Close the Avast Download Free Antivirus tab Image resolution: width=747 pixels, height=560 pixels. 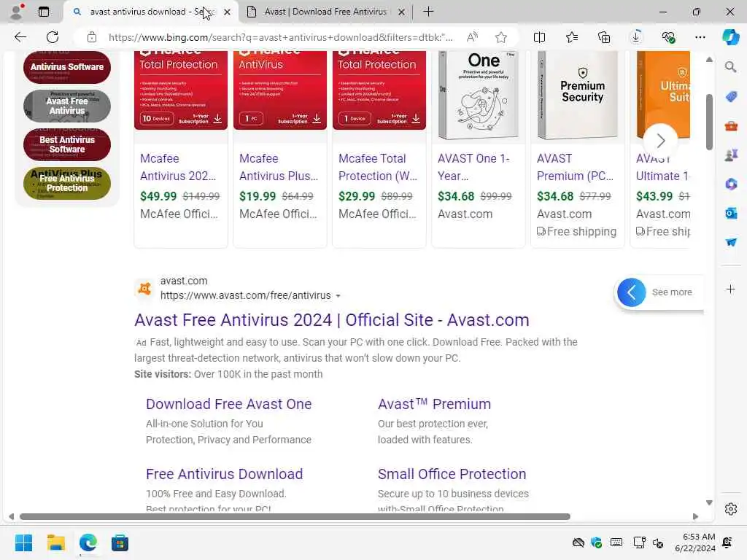pos(402,12)
